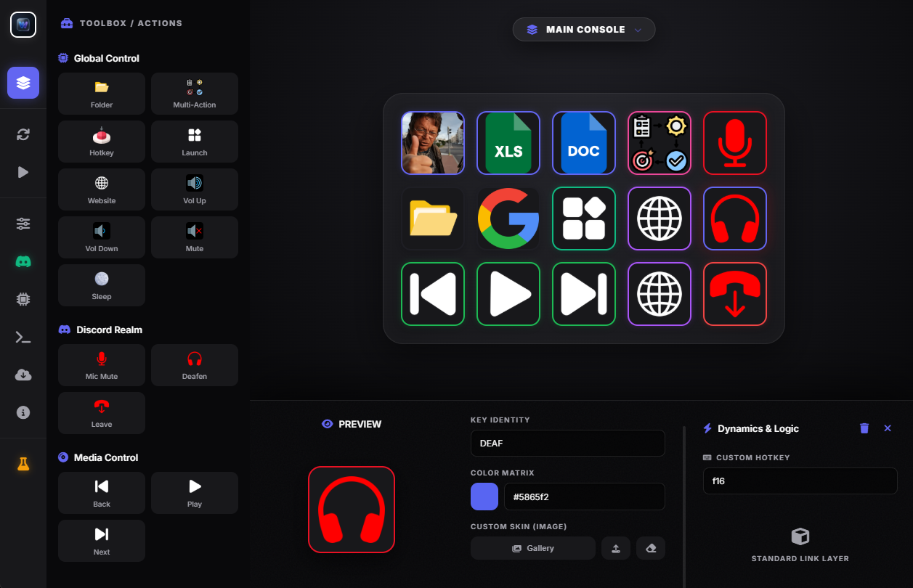Select the red microphone key on the grid
Viewport: 913px width, 588px height.
point(735,143)
